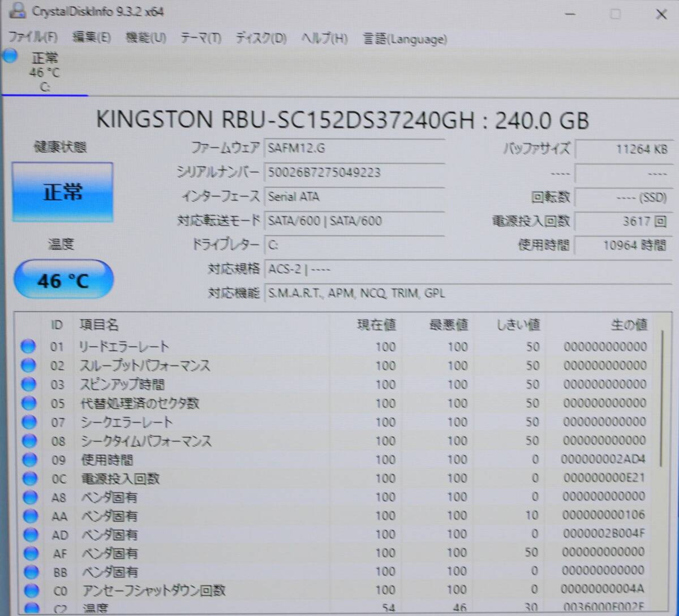The width and height of the screenshot is (679, 616).
Task: Click the status dot for row 05 代替処理済のセクタ数
Action: click(28, 403)
